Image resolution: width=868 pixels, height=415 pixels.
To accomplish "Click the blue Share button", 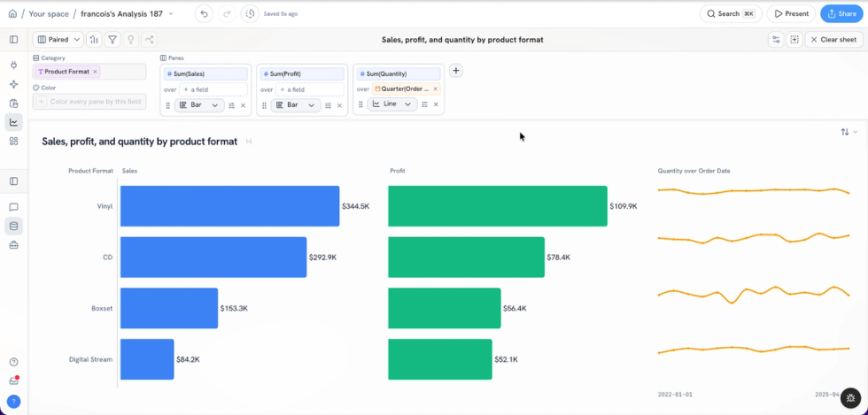I will click(x=841, y=14).
